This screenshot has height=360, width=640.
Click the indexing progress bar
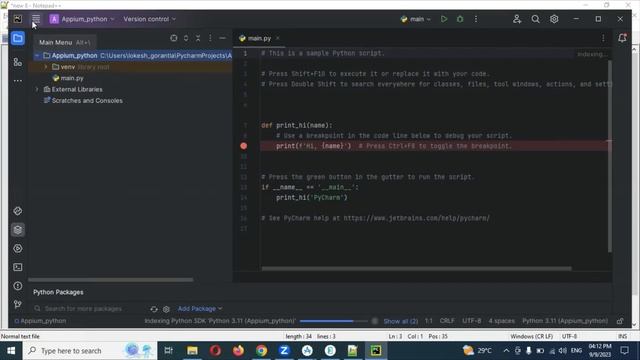point(333,321)
